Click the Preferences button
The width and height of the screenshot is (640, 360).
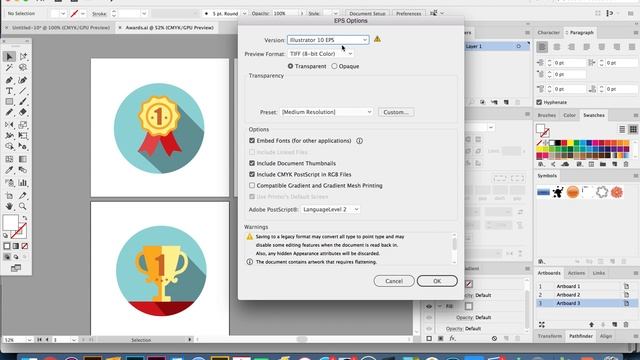[409, 13]
